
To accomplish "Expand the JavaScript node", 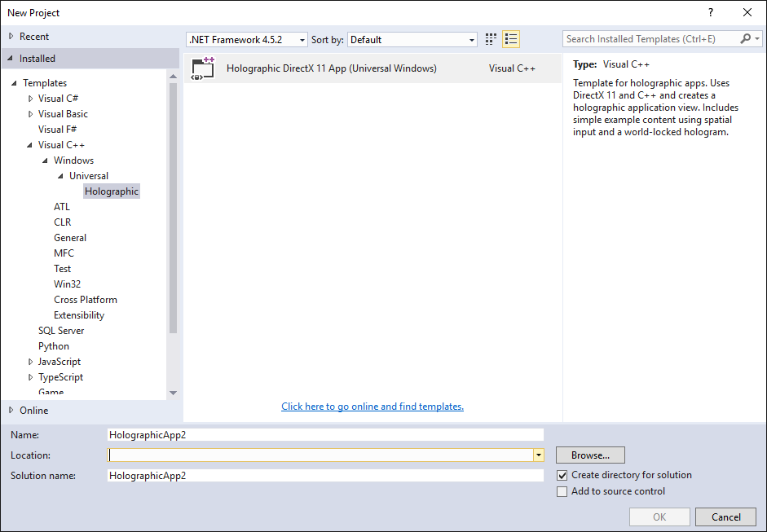I will point(30,362).
